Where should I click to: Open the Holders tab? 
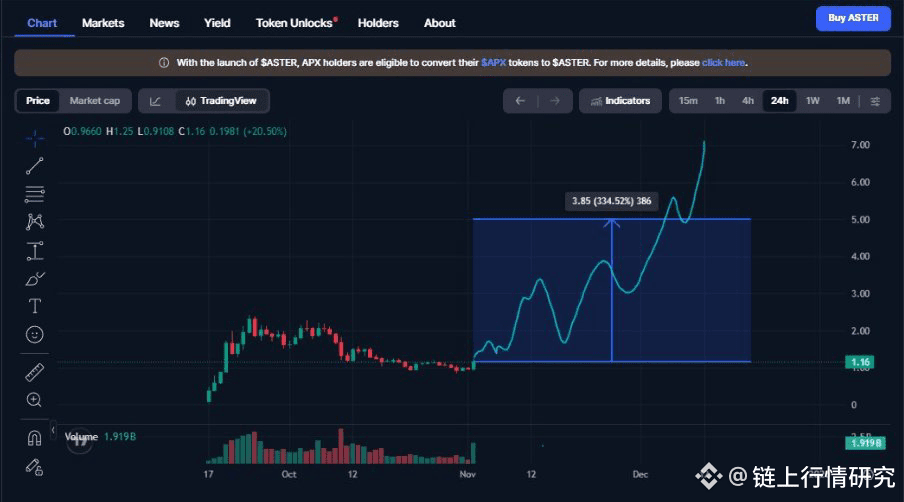378,23
